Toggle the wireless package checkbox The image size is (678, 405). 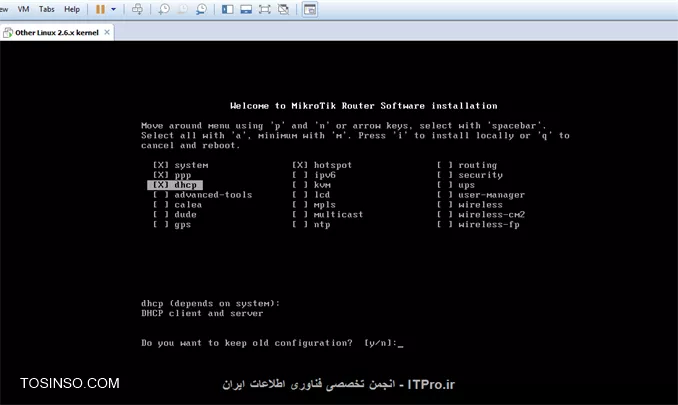click(x=445, y=205)
